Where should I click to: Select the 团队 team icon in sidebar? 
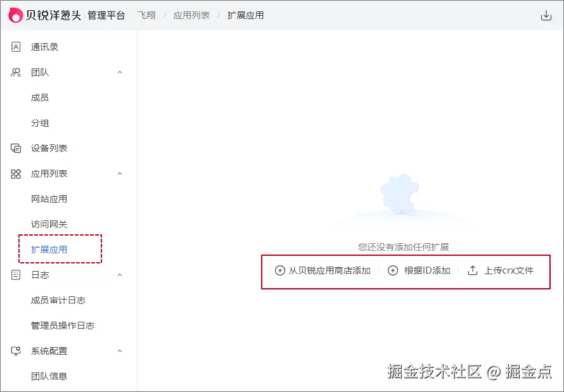[x=15, y=72]
